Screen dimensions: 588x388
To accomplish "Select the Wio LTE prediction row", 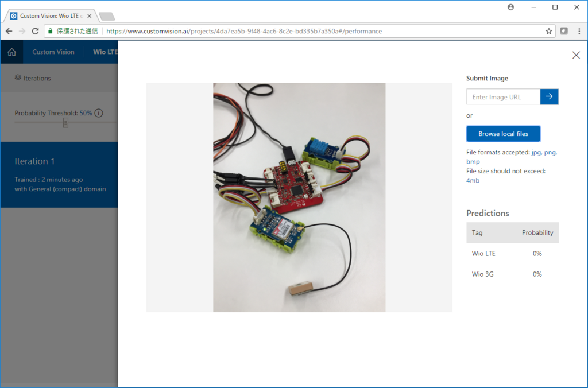I will pos(512,254).
